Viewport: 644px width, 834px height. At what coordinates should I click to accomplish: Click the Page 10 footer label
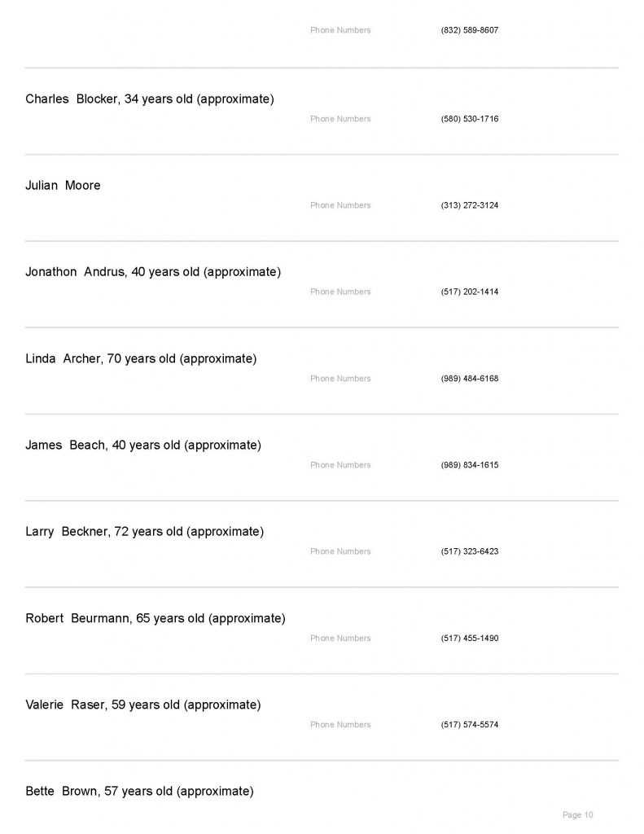point(577,814)
